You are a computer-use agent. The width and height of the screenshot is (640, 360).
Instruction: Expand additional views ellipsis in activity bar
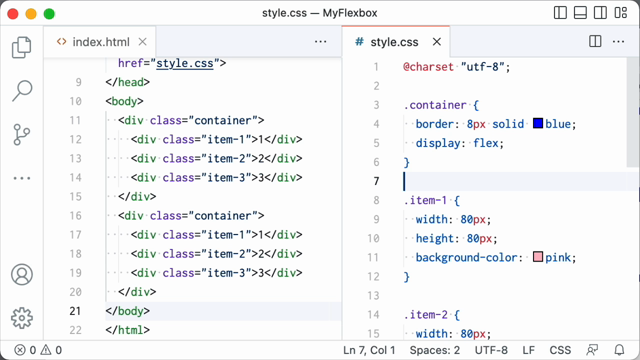pos(22,178)
